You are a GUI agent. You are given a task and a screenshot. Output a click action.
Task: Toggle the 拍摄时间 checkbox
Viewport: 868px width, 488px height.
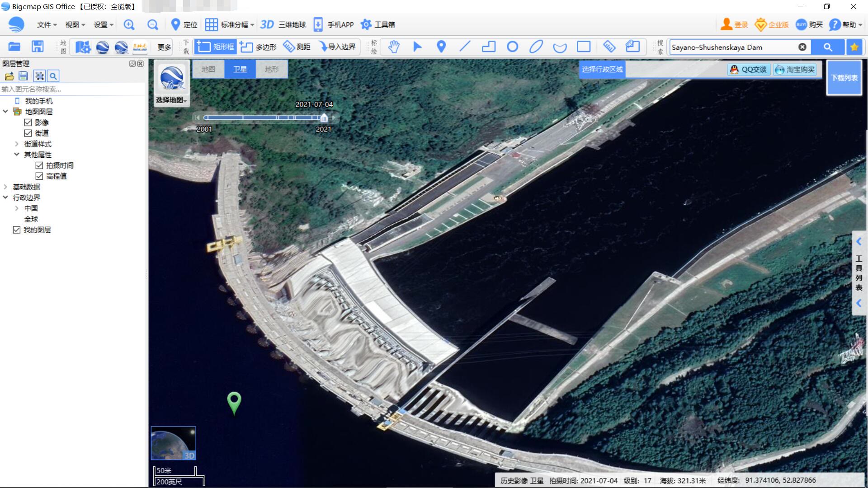(x=39, y=165)
